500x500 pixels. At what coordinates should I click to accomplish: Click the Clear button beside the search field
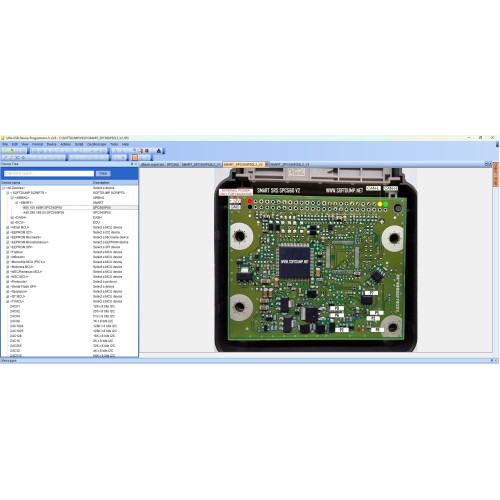tap(103, 173)
